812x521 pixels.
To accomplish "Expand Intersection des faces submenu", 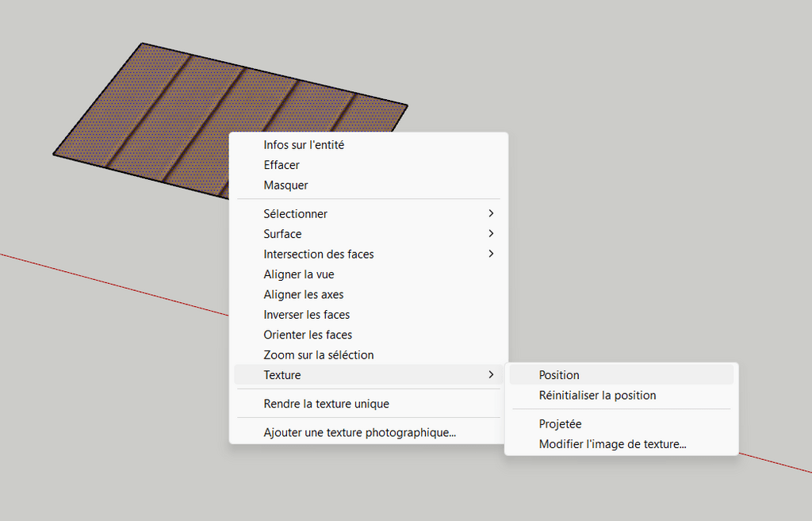I will (368, 255).
